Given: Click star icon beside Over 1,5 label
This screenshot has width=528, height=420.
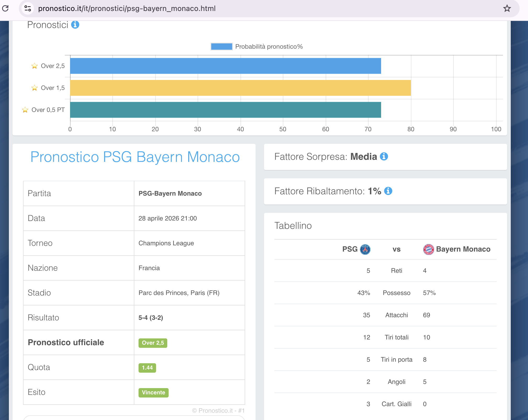Looking at the screenshot, I should [34, 88].
